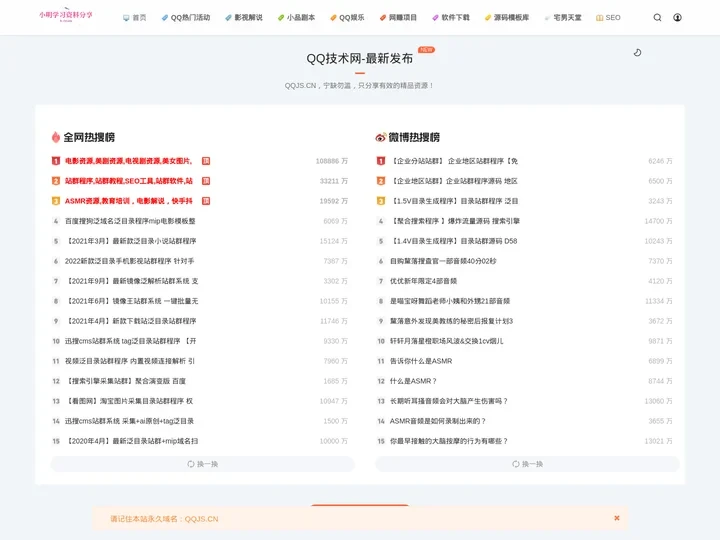Click 是喵宝呀舞蹈老师小姨 link
720x540 pixels.
tap(450, 301)
